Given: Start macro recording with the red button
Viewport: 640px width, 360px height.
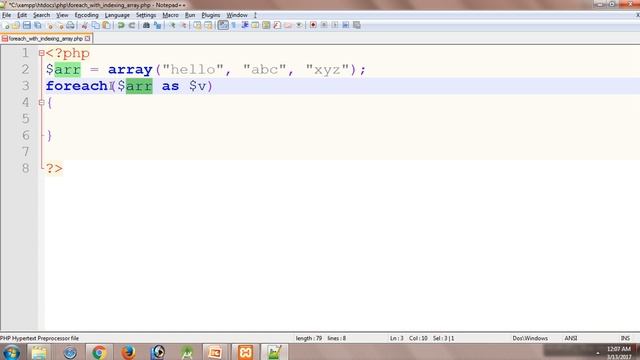Looking at the screenshot, I should pos(313,25).
